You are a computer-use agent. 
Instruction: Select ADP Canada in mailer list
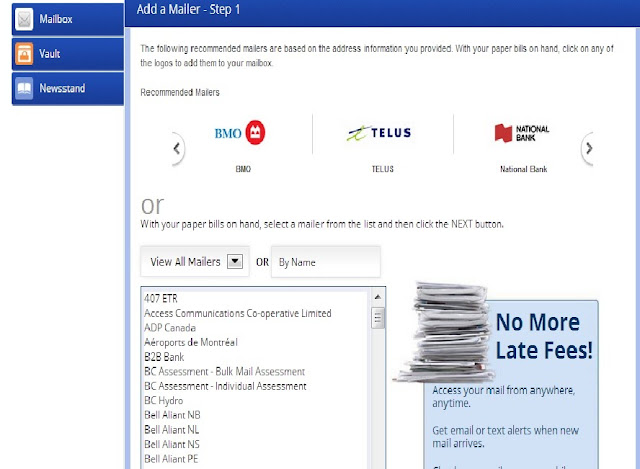tap(170, 328)
